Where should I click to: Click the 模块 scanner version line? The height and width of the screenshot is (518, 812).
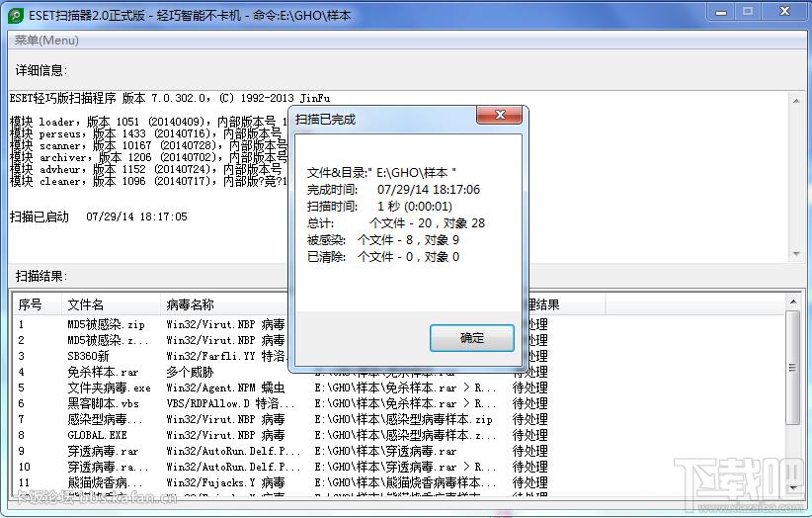(148, 146)
